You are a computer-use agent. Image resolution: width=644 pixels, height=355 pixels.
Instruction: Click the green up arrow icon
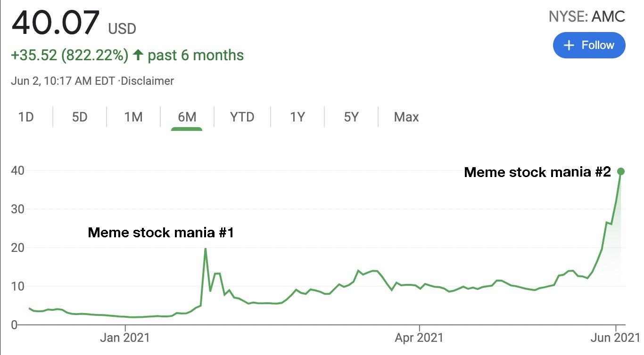[138, 55]
